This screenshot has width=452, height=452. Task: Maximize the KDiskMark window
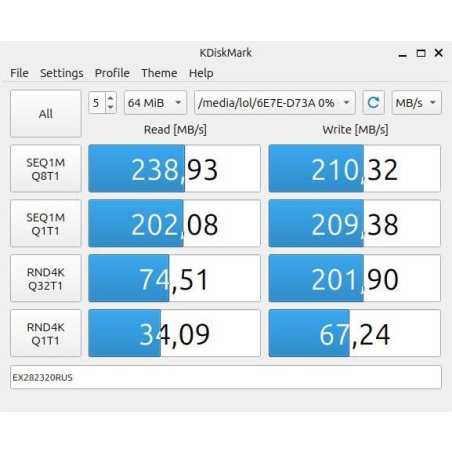coord(421,53)
